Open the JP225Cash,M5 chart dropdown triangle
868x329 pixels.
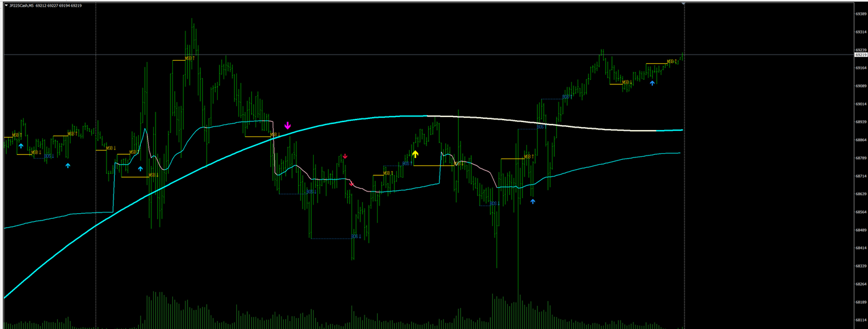6,6
